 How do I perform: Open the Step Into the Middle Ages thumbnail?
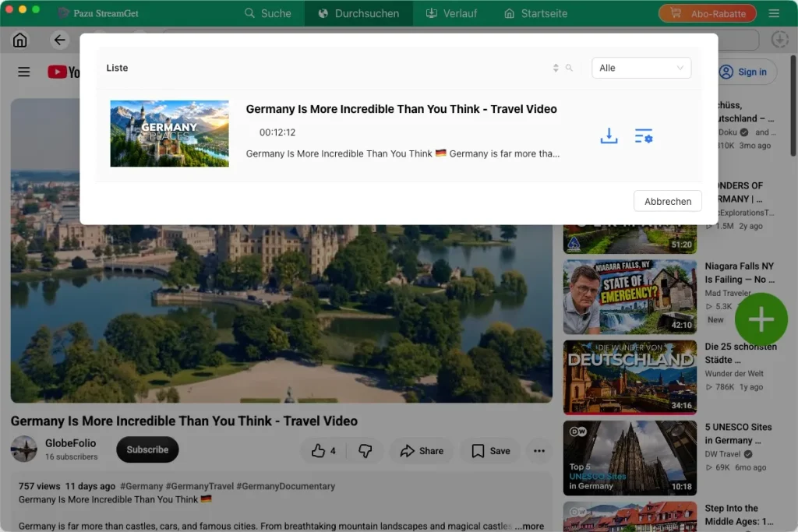click(630, 516)
